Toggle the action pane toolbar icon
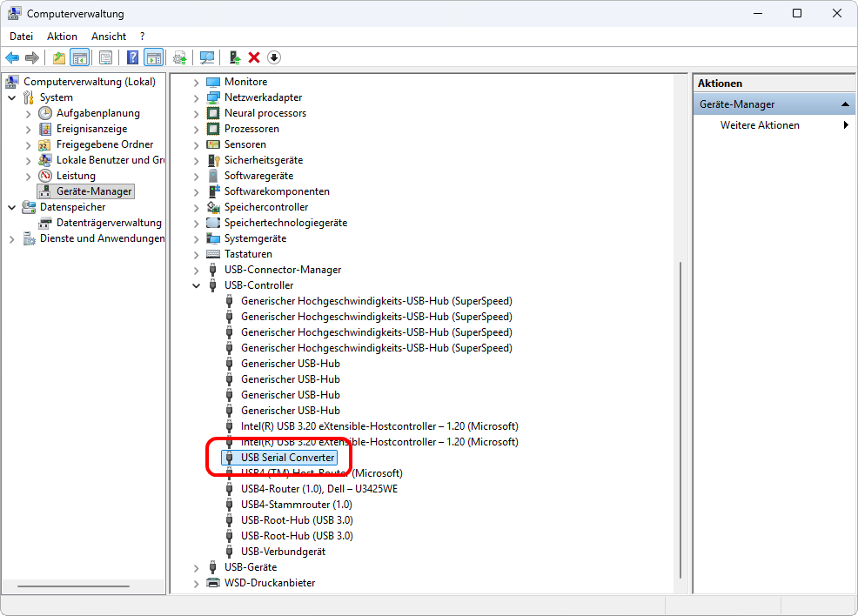Screen dimensions: 858x616 click(x=154, y=57)
